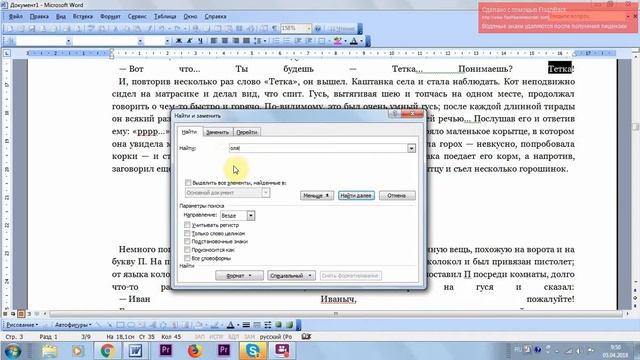Enable 'Учитывать регистр' checkbox
This screenshot has height=360, width=640.
(187, 225)
